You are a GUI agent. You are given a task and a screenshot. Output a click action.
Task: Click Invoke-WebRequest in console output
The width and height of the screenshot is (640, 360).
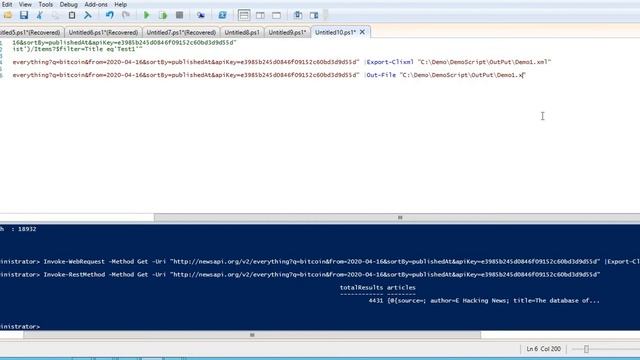(x=74, y=262)
